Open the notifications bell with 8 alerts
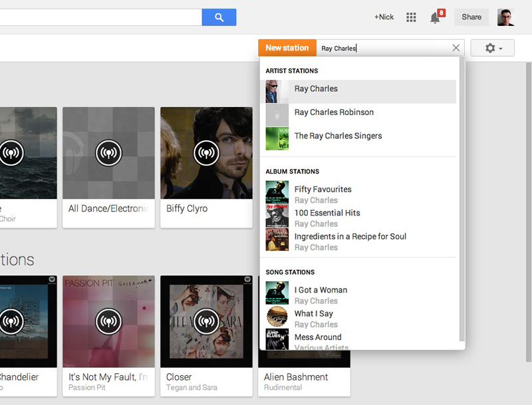This screenshot has height=405, width=532. [x=435, y=17]
